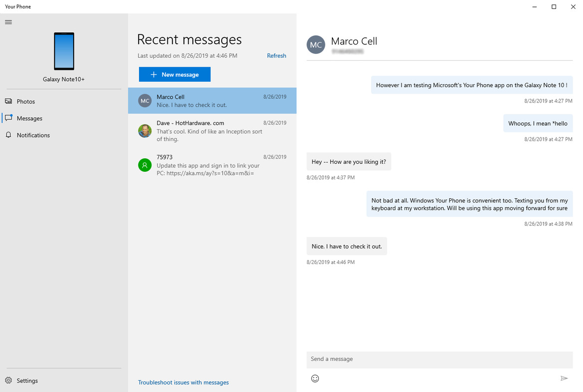
Task: Click the Photos icon in sidebar
Action: click(8, 101)
